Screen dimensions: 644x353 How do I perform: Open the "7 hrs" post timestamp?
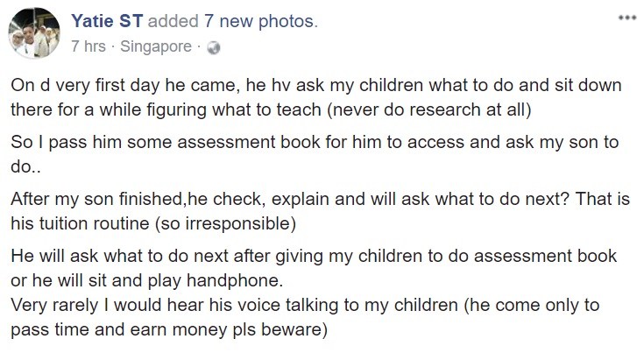[89, 46]
